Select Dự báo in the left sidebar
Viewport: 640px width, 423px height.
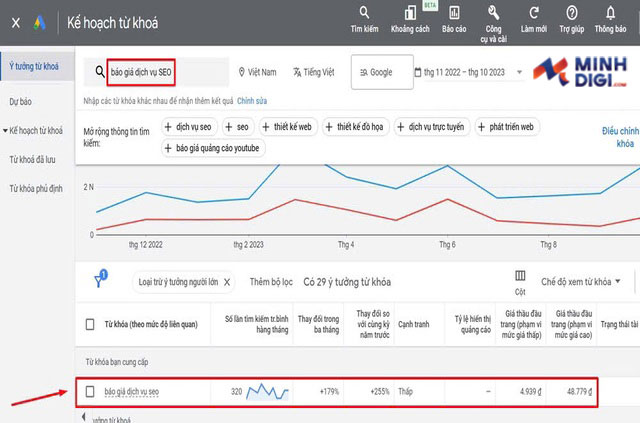point(22,101)
